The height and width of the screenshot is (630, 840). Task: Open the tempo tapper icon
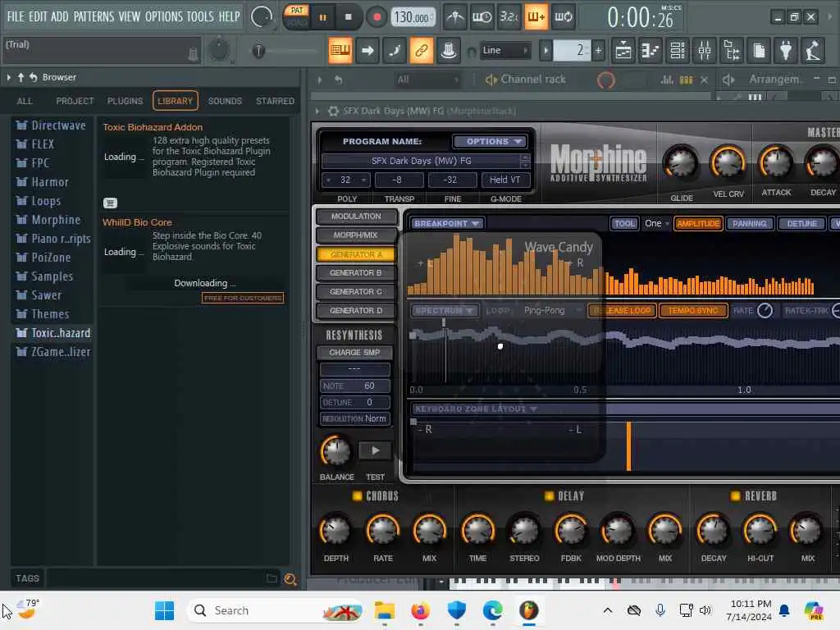coord(813,51)
